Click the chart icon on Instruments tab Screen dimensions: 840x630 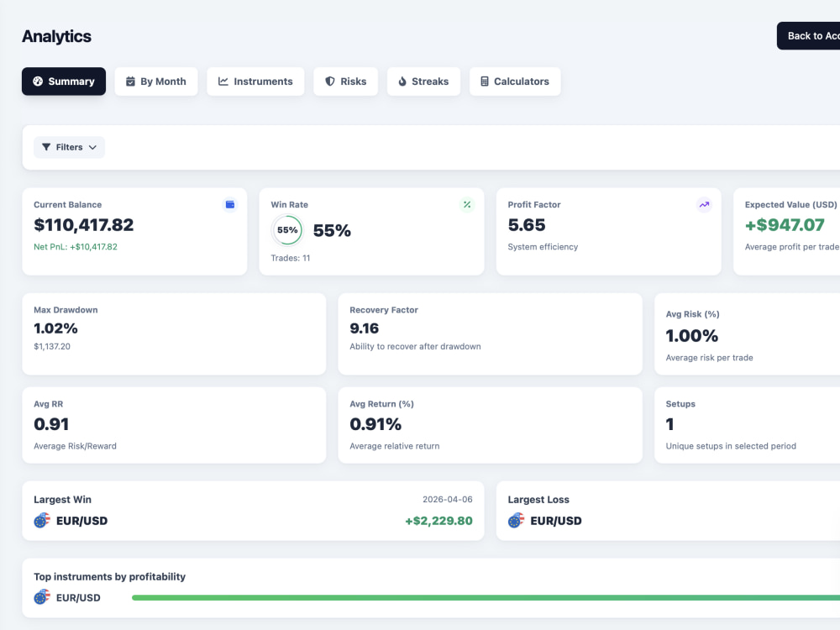tap(223, 81)
